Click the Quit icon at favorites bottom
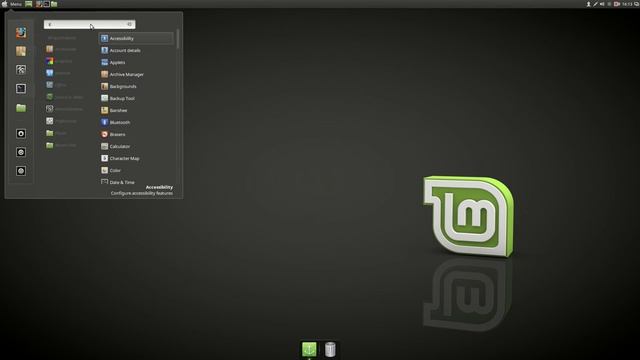640x360 pixels. [21, 171]
